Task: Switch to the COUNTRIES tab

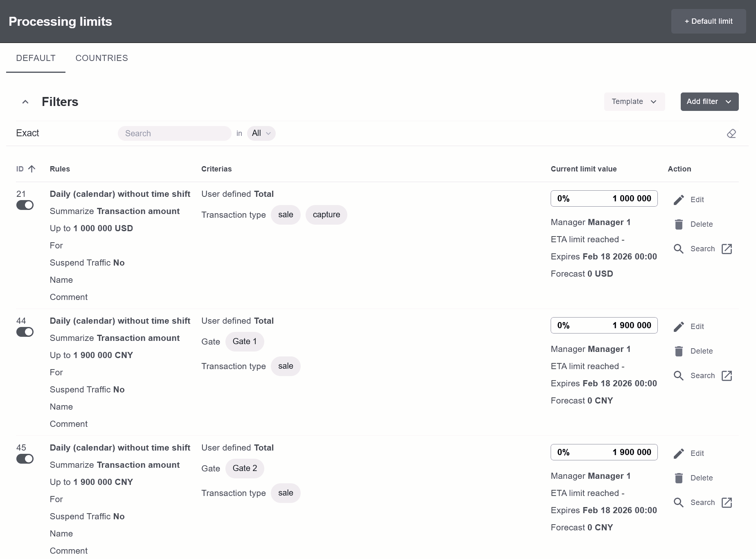Action: pos(101,58)
